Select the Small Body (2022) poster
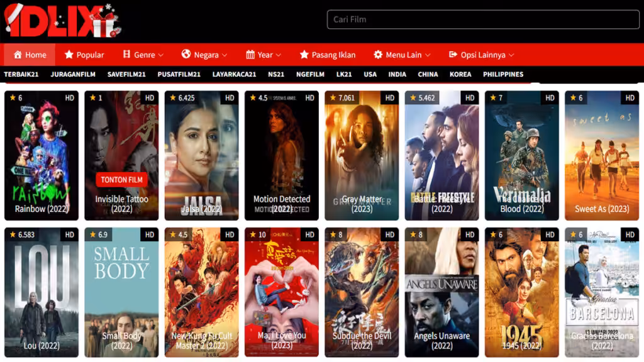The width and height of the screenshot is (644, 362). [121, 292]
